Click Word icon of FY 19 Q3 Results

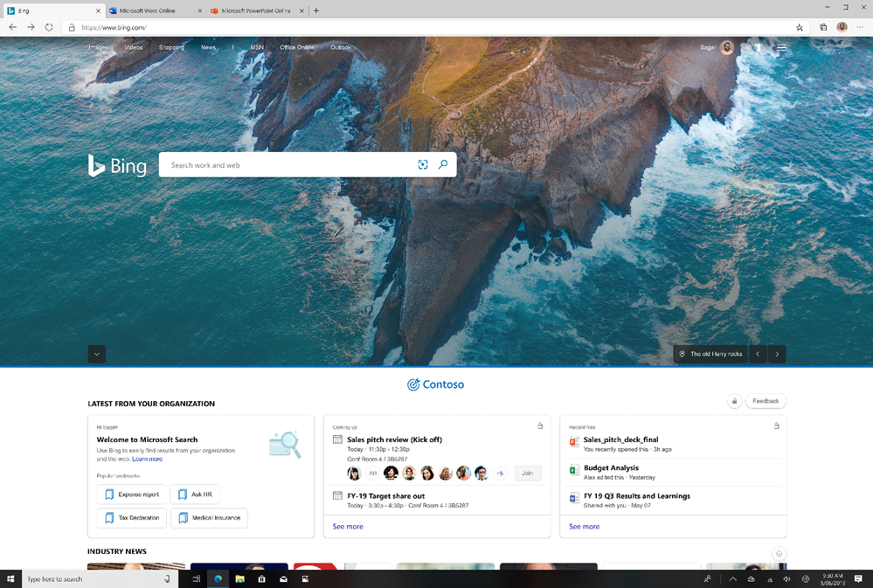pyautogui.click(x=574, y=498)
